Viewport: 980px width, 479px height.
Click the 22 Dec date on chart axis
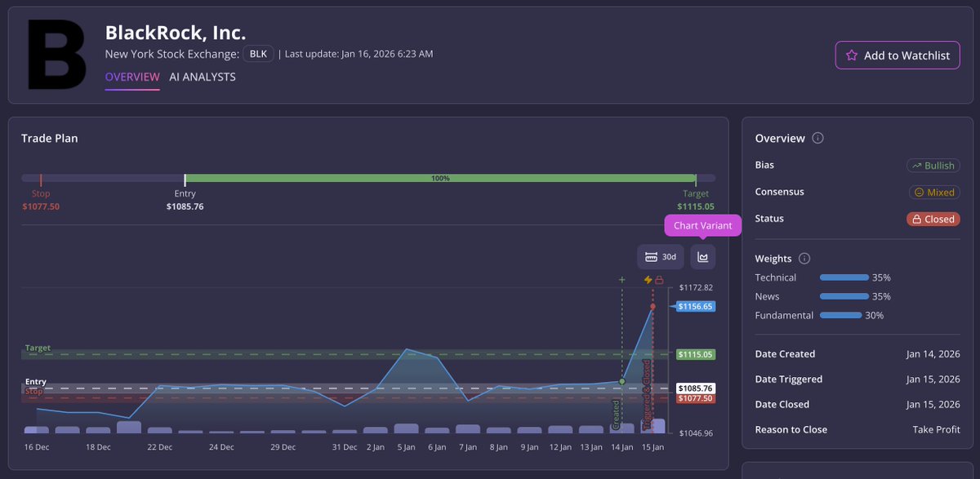pyautogui.click(x=160, y=447)
